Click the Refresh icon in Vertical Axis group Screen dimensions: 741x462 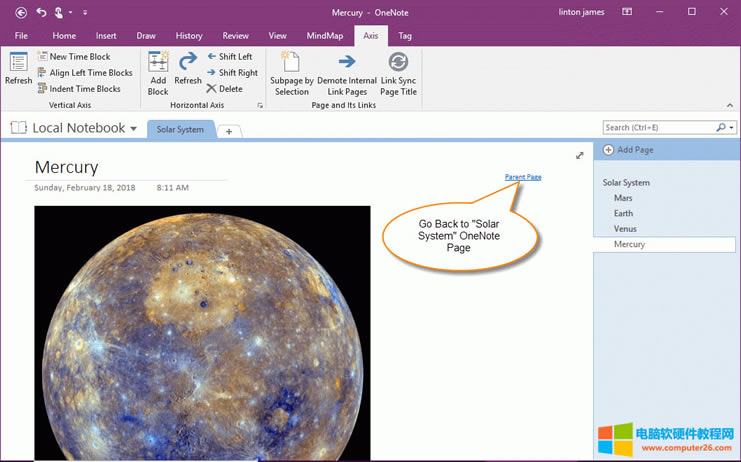click(x=18, y=68)
